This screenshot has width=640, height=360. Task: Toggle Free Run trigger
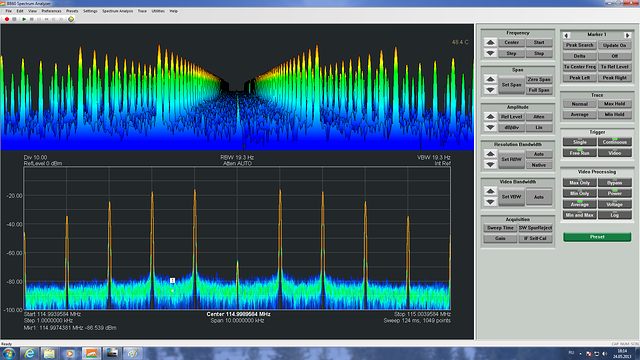click(580, 153)
